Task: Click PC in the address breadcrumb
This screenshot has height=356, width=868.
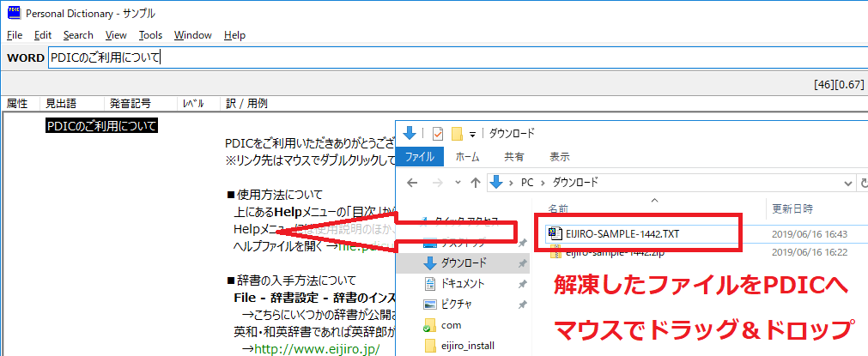Action: 527,182
